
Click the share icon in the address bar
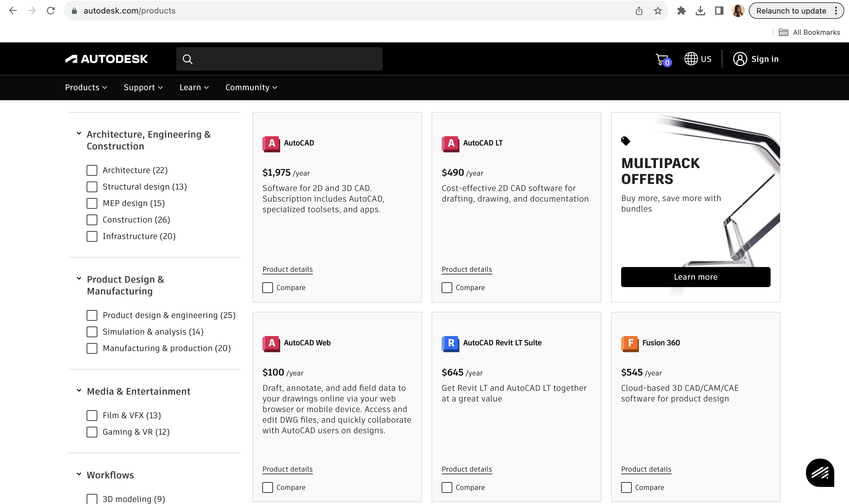[639, 11]
